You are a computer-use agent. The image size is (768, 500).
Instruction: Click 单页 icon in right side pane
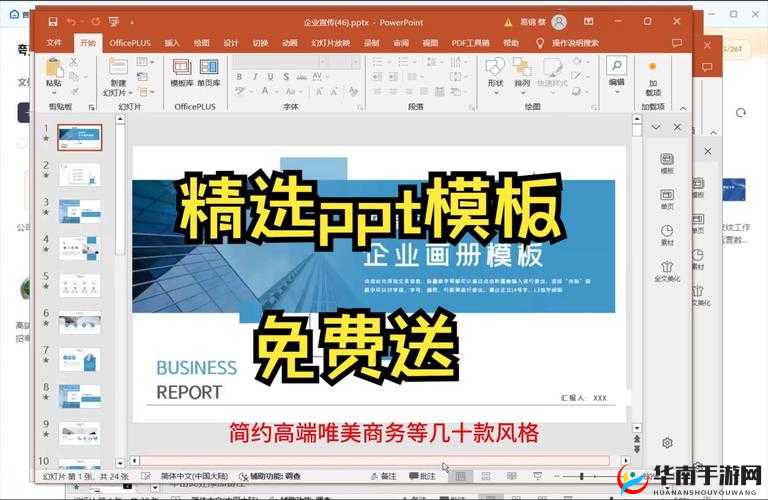coord(667,195)
